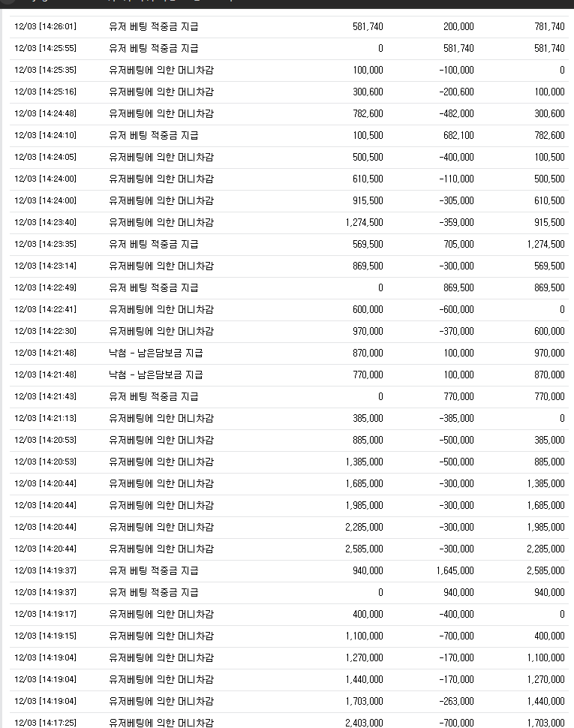This screenshot has height=728, width=574.
Task: Select the -359,000 deduction value
Action: pyautogui.click(x=456, y=222)
